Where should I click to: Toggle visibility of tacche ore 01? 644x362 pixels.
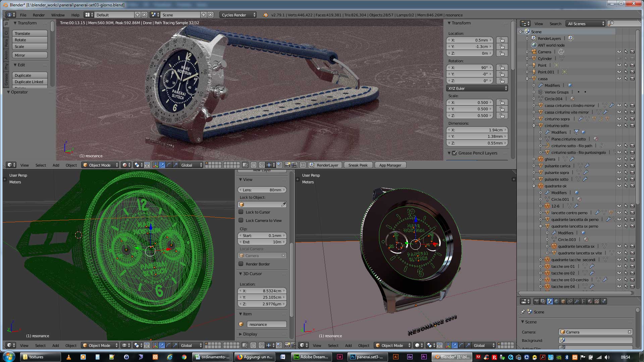(x=619, y=266)
